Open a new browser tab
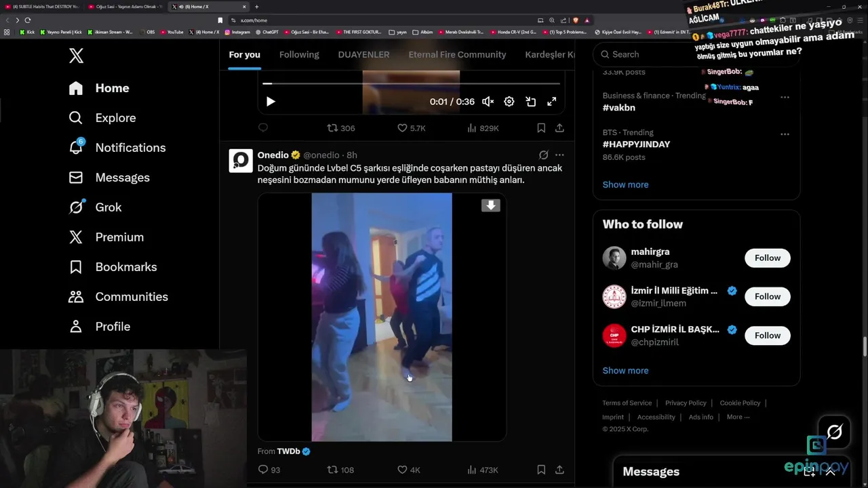The width and height of the screenshot is (868, 488). (256, 7)
